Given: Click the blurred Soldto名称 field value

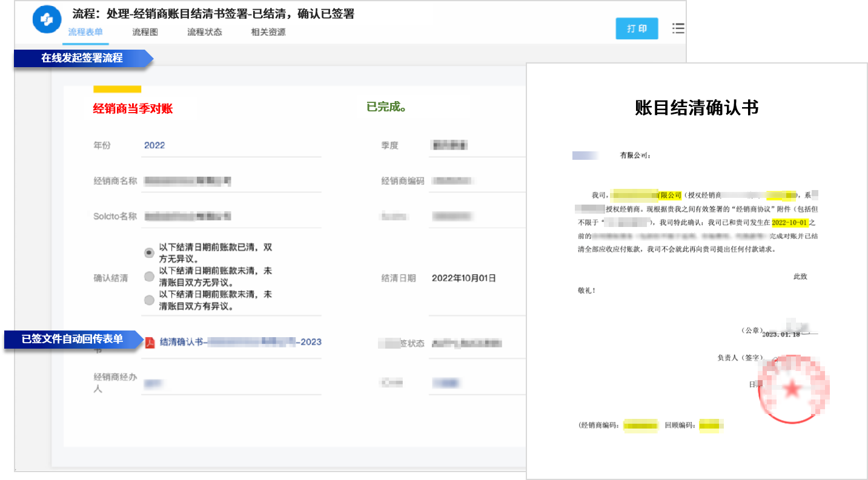Looking at the screenshot, I should point(188,216).
